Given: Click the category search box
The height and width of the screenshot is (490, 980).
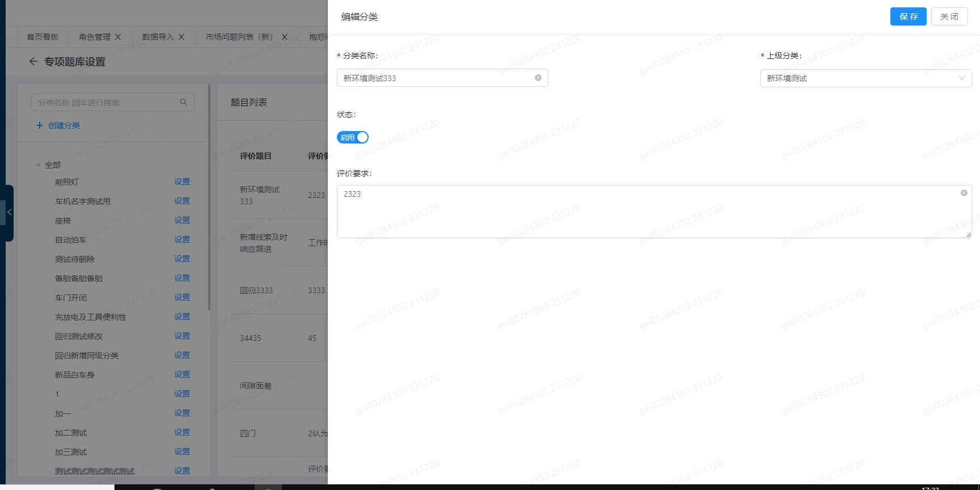Looking at the screenshot, I should pos(113,102).
